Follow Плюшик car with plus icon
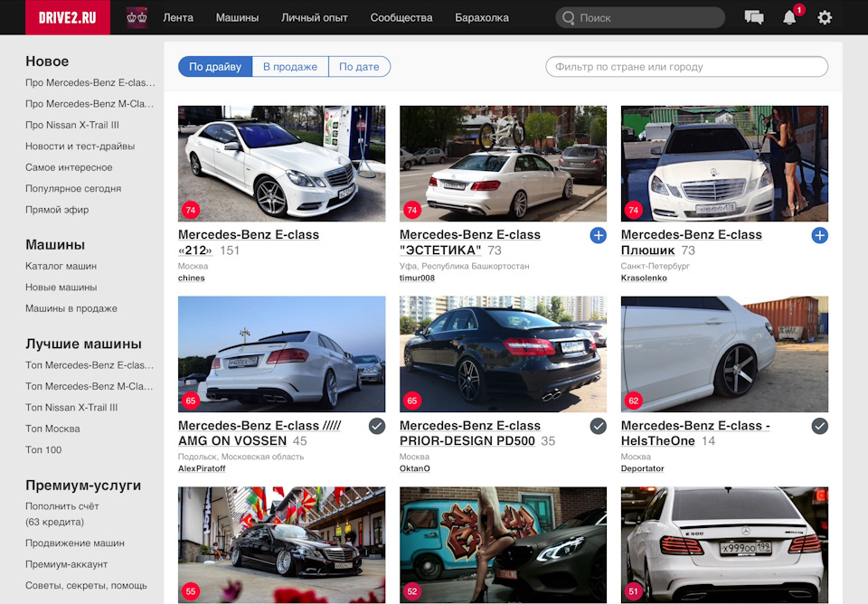This screenshot has width=868, height=604. pyautogui.click(x=819, y=235)
